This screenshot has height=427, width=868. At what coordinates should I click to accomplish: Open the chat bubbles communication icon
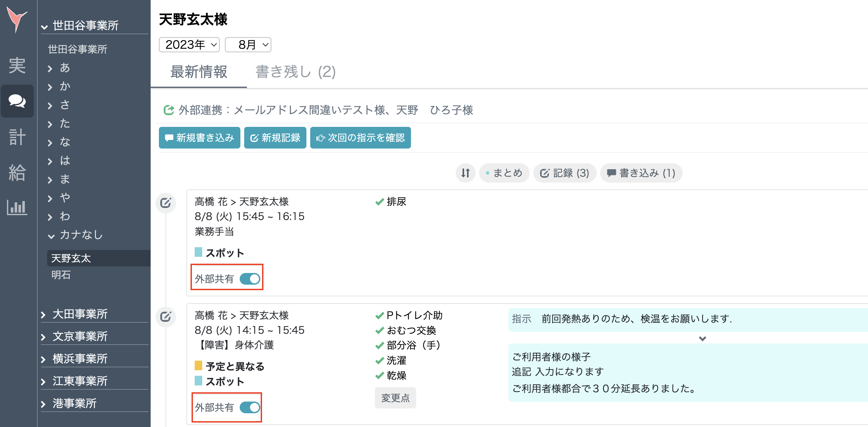pyautogui.click(x=17, y=101)
